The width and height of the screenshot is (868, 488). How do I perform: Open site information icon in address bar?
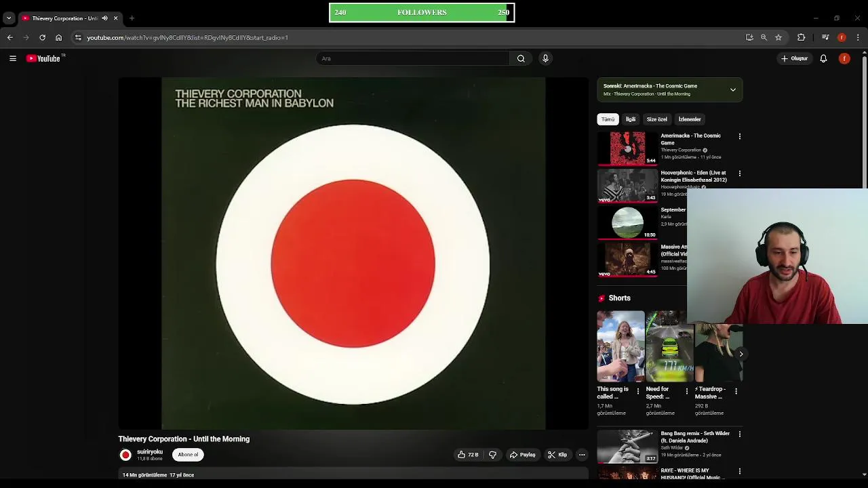point(78,37)
